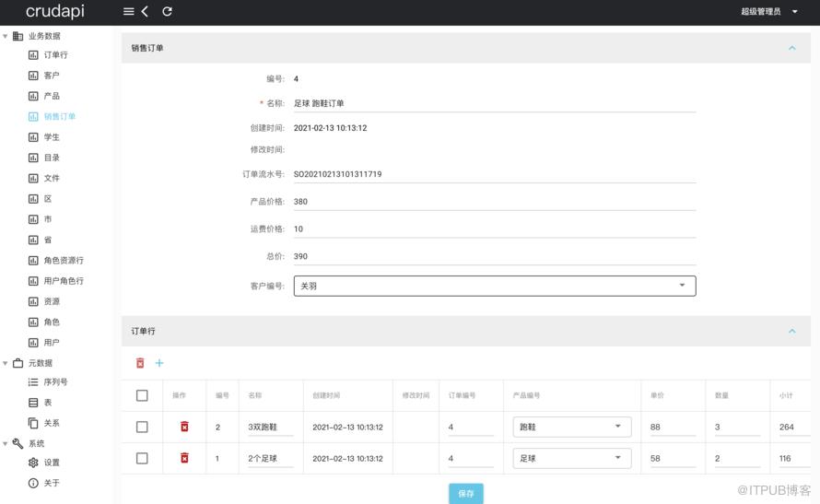820x504 pixels.
Task: Click the chart icon next to 文件
Action: [33, 178]
